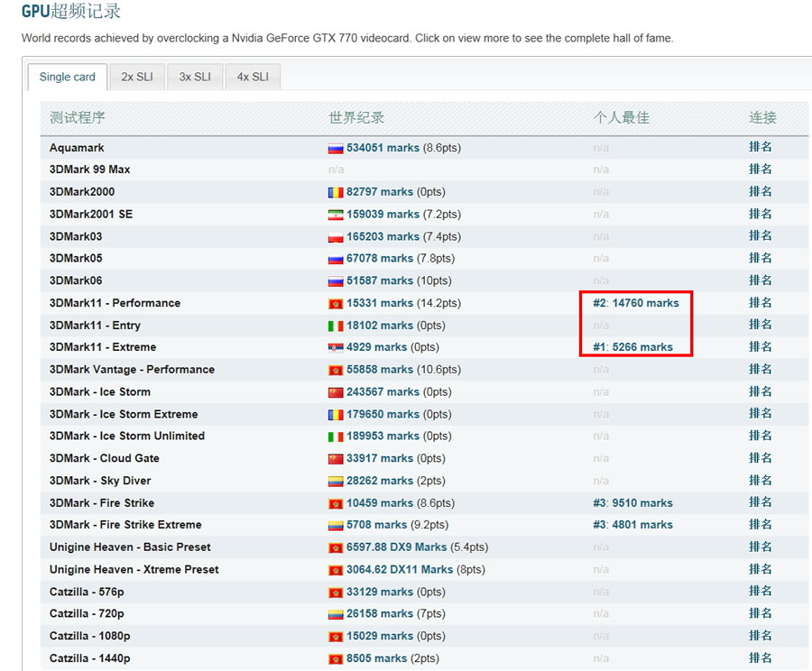Click the flag in 3DMark - Ice Storm row
Viewport: 812px width, 671px height.
[x=336, y=392]
